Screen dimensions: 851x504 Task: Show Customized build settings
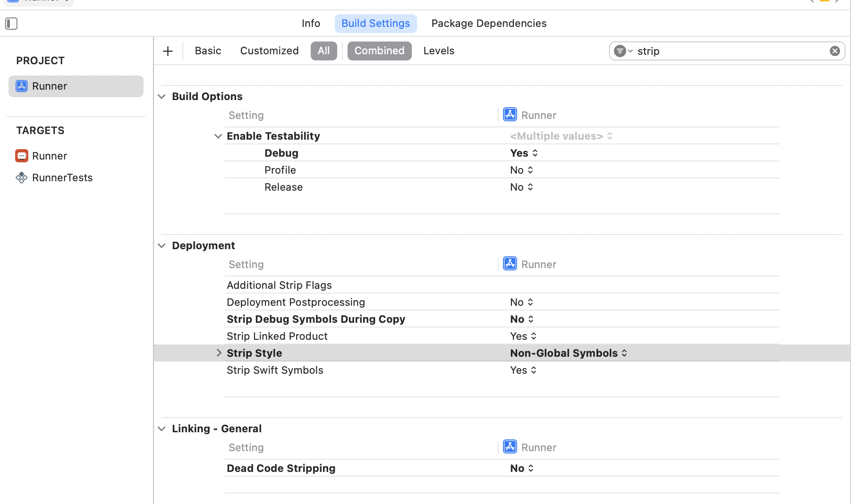(x=269, y=51)
